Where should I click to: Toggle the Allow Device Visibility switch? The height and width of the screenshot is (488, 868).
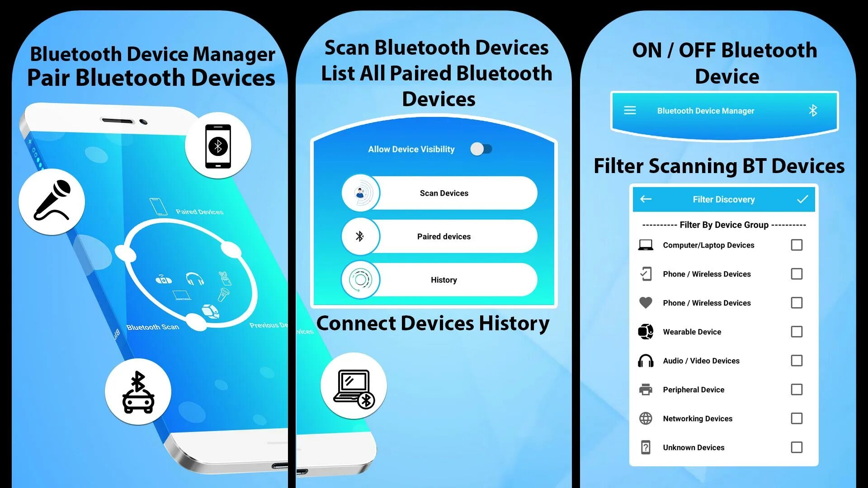click(481, 149)
